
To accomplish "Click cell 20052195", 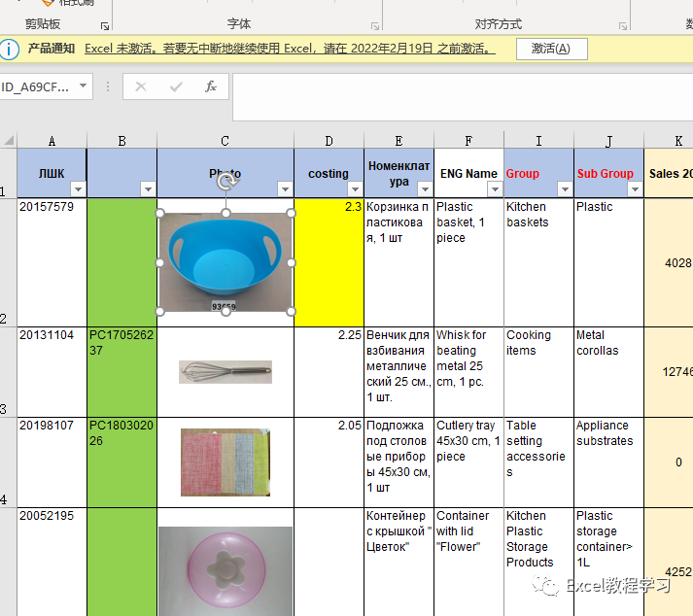I will click(x=52, y=562).
